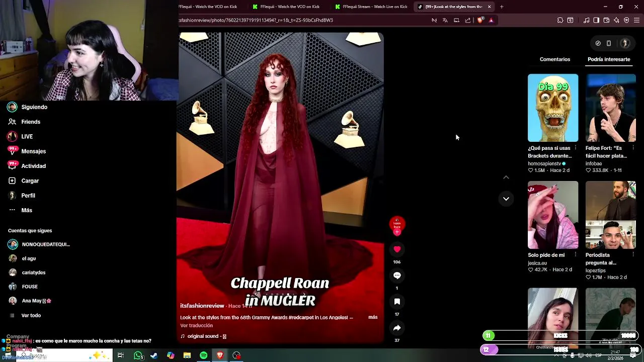Click the share page icon in address bar
Viewport: 644px width, 362px height.
click(x=468, y=20)
